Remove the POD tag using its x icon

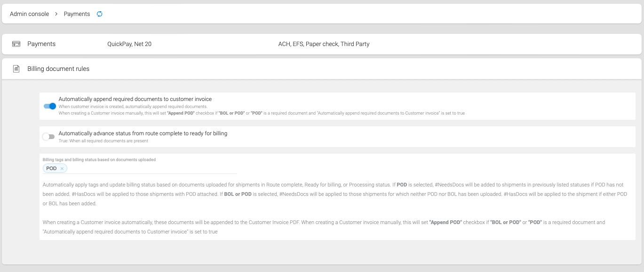[x=62, y=169]
